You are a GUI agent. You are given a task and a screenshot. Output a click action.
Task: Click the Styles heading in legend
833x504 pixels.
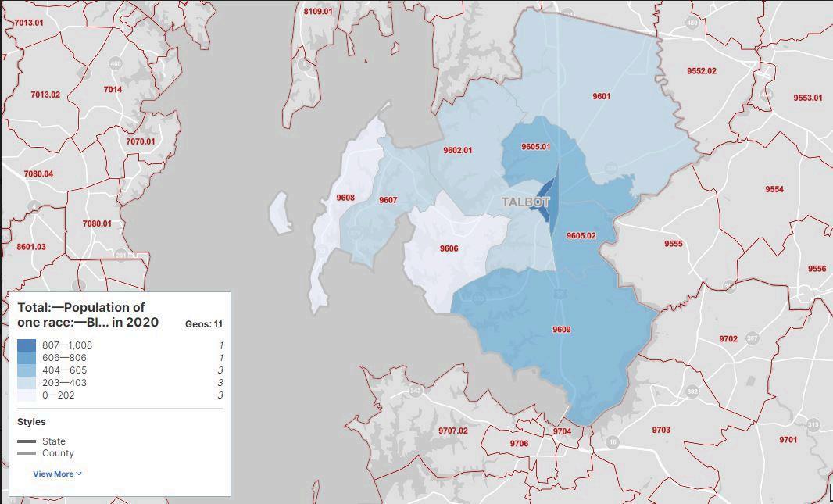(x=31, y=422)
